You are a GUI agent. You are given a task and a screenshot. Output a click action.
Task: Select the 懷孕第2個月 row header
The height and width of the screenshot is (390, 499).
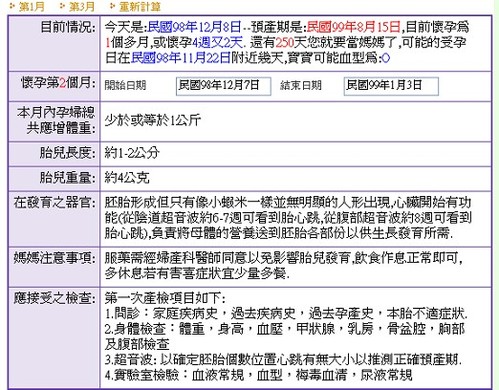(x=54, y=86)
